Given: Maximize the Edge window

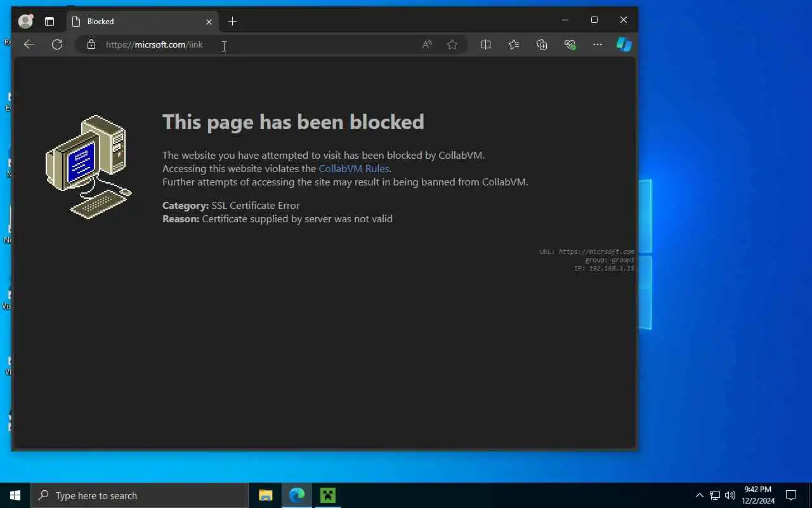Looking at the screenshot, I should [x=594, y=20].
